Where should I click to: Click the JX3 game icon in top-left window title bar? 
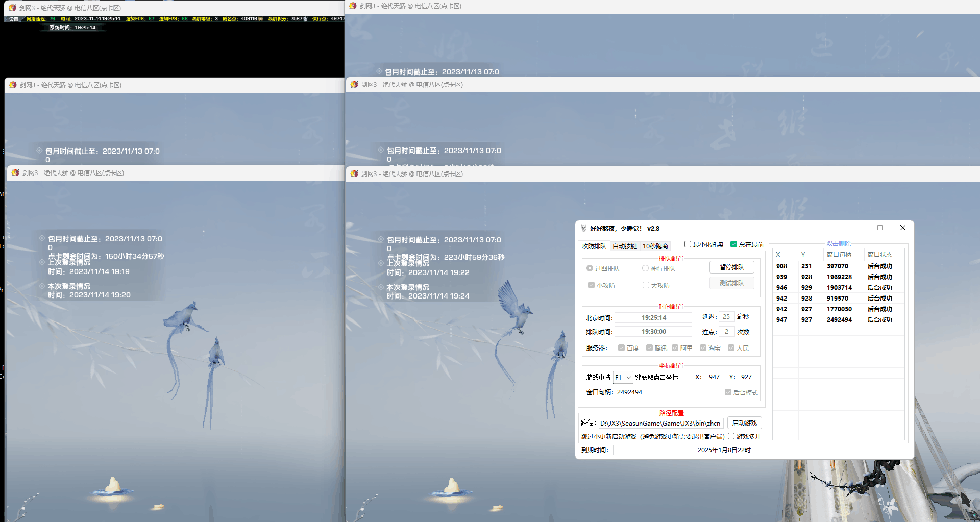(13, 8)
